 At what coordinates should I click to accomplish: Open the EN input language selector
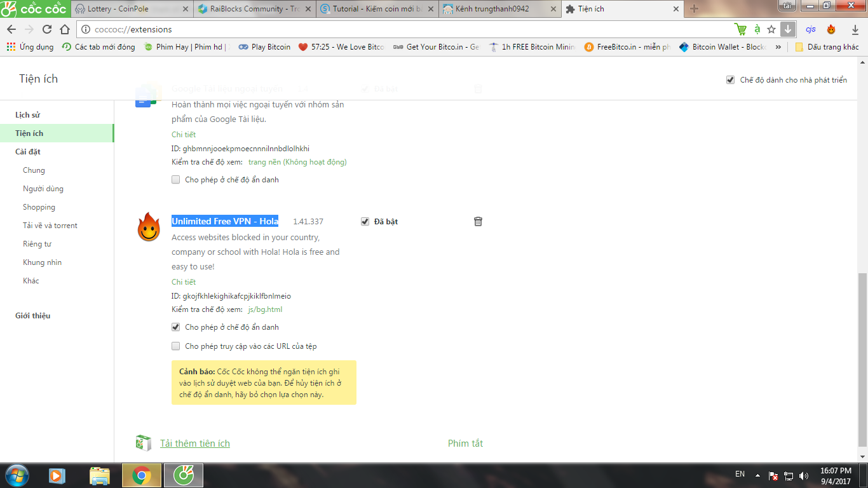(x=740, y=474)
